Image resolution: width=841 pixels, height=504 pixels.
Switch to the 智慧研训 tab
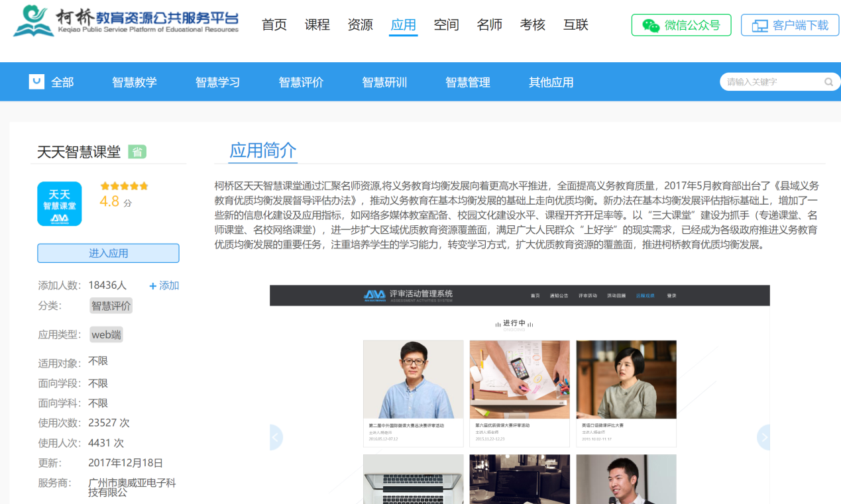tap(384, 82)
